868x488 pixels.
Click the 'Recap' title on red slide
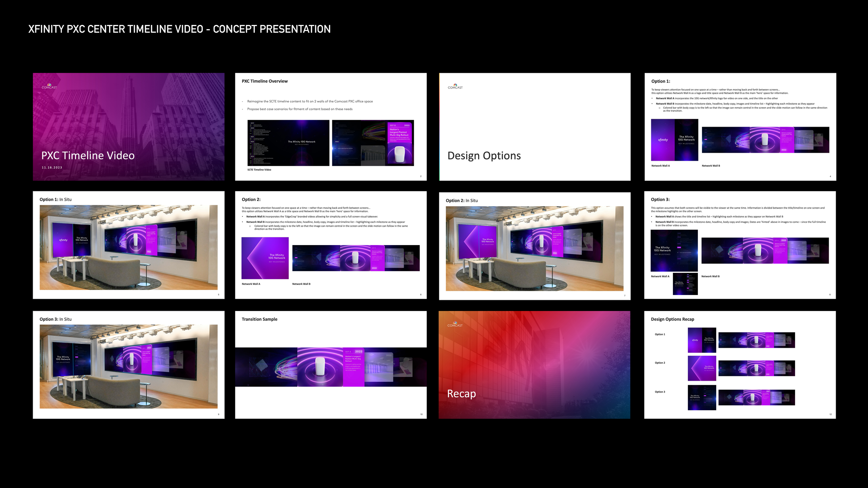[x=461, y=394]
